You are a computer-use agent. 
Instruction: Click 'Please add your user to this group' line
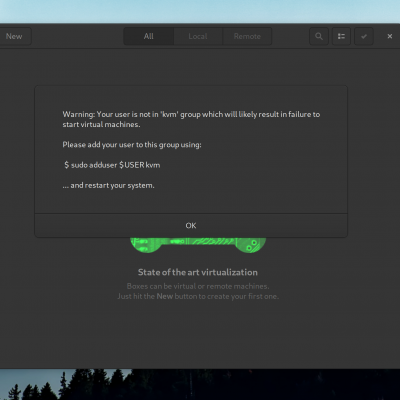pos(132,145)
